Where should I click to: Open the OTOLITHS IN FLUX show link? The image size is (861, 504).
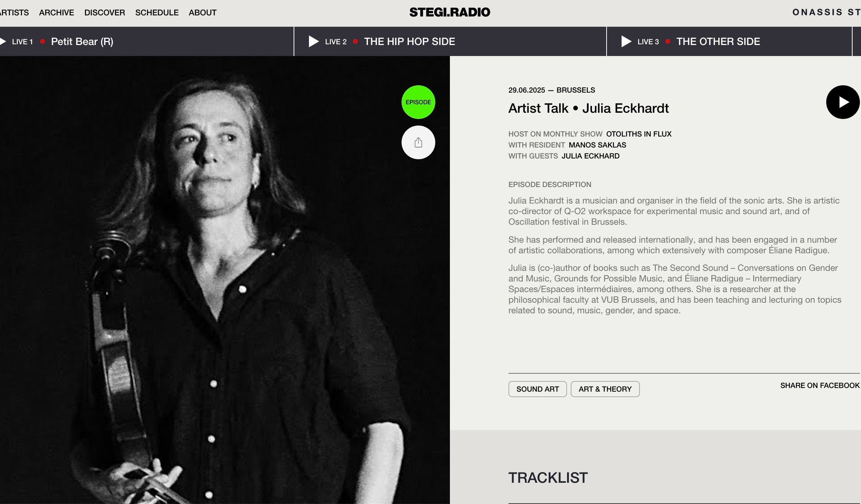pos(639,134)
